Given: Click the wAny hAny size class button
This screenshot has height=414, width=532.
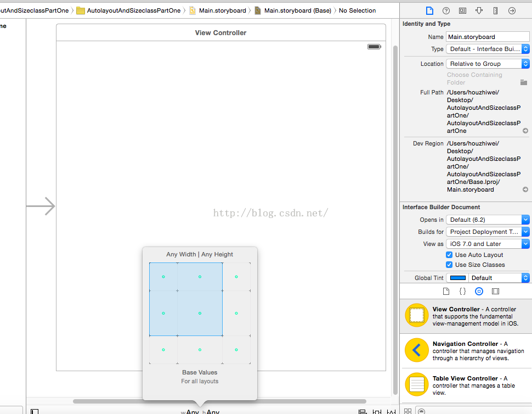Looking at the screenshot, I should (x=200, y=412).
